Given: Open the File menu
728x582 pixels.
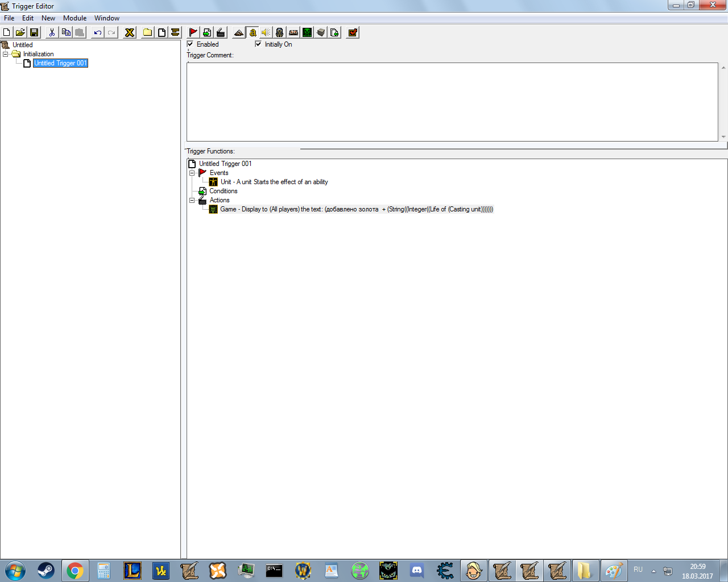Looking at the screenshot, I should 9,18.
